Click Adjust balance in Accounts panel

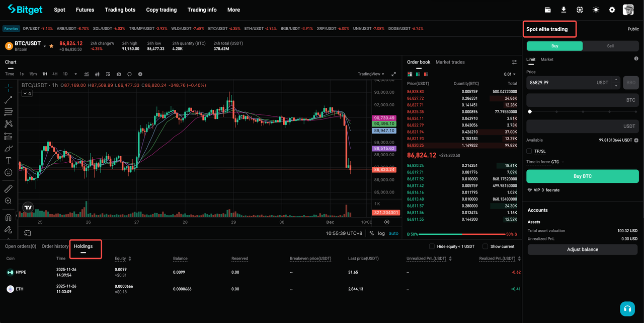582,249
